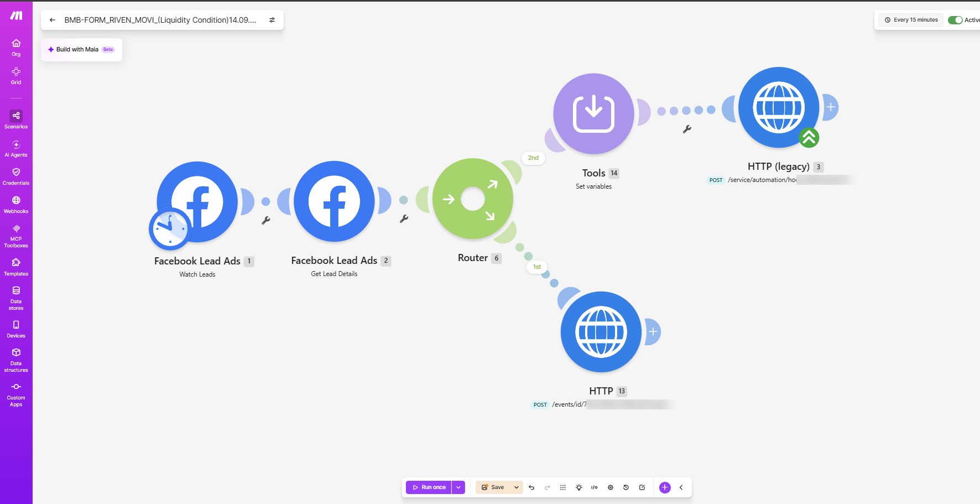The image size is (980, 504).
Task: Click the Router module icon
Action: [473, 199]
